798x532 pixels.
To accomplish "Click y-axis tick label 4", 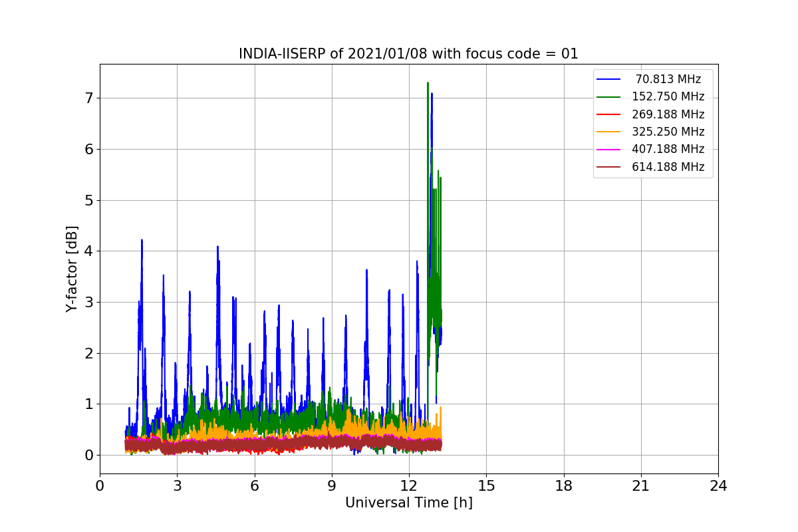I will point(88,251).
